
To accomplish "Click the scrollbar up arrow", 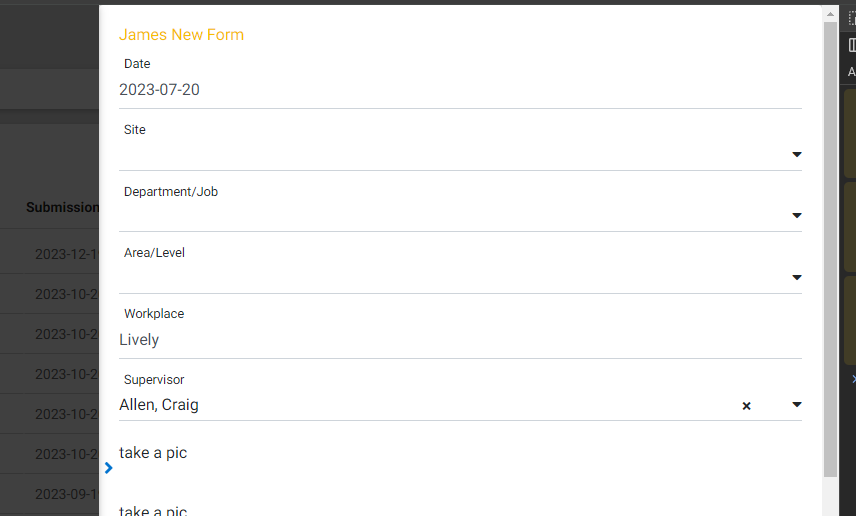I will click(x=830, y=14).
